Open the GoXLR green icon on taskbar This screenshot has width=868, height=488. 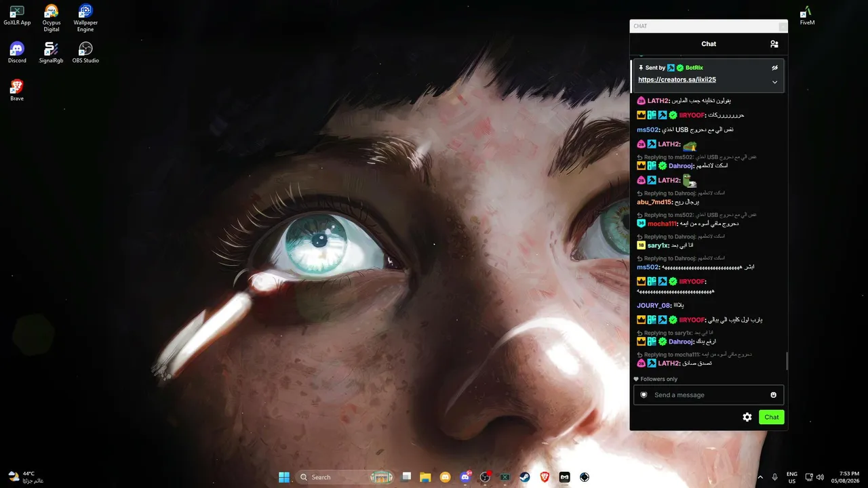505,477
